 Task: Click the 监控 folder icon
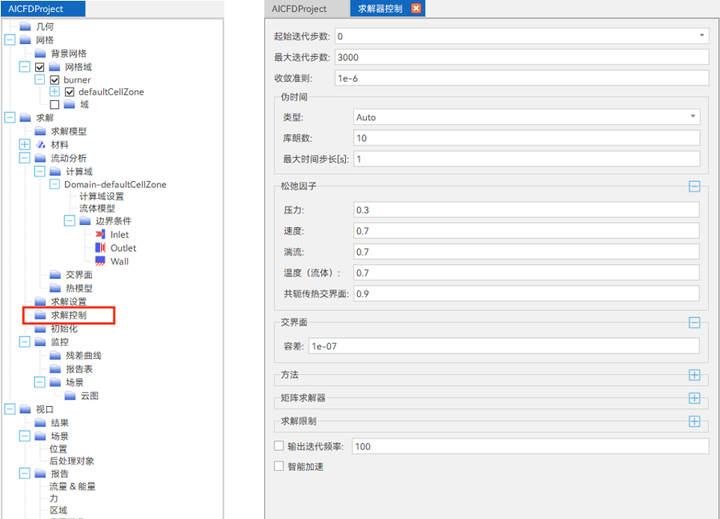coord(40,342)
